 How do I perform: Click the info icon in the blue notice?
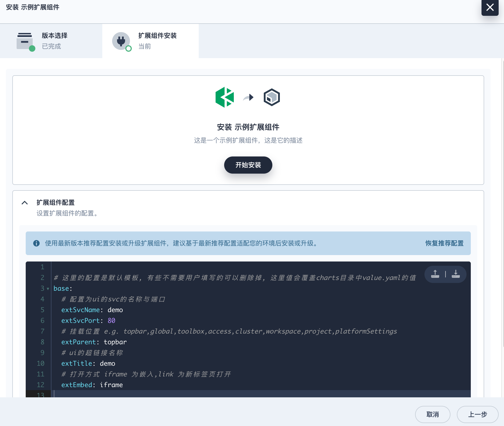(x=36, y=243)
